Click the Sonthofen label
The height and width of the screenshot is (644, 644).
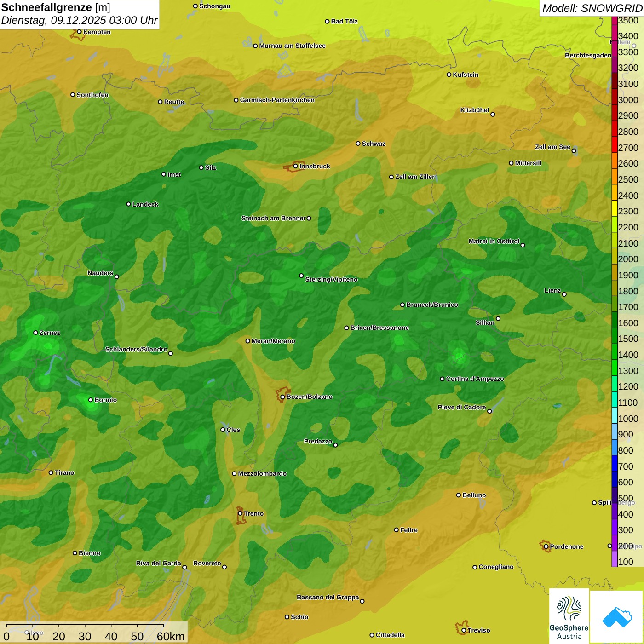click(x=92, y=95)
